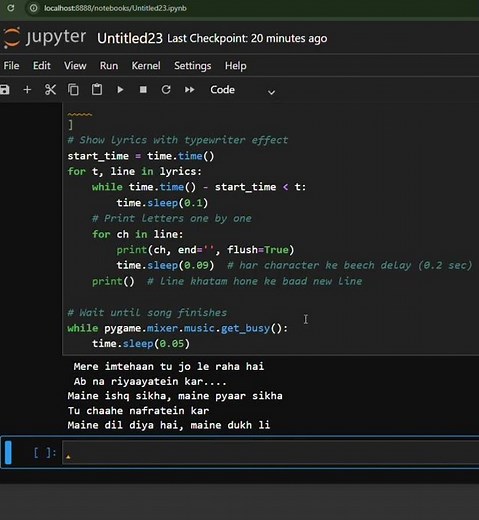The height and width of the screenshot is (520, 479).
Task: Cut the cell with scissors icon
Action: tap(50, 90)
